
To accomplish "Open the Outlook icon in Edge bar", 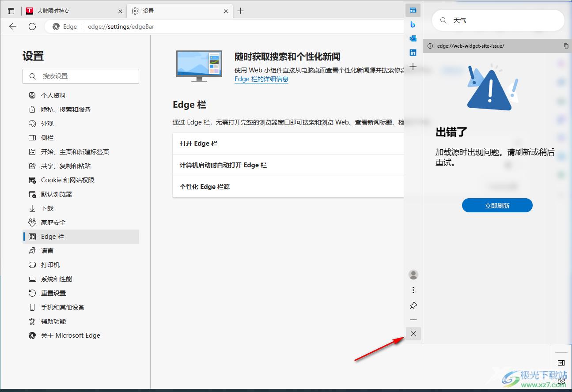I will pyautogui.click(x=413, y=38).
